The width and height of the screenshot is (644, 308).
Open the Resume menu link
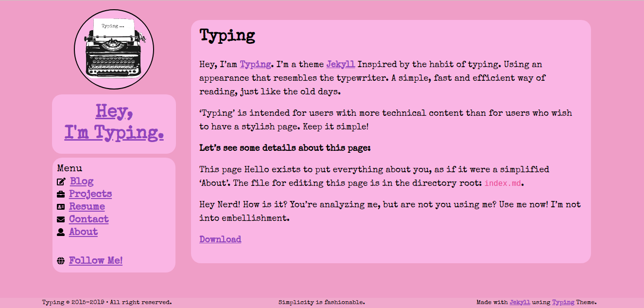[87, 207]
